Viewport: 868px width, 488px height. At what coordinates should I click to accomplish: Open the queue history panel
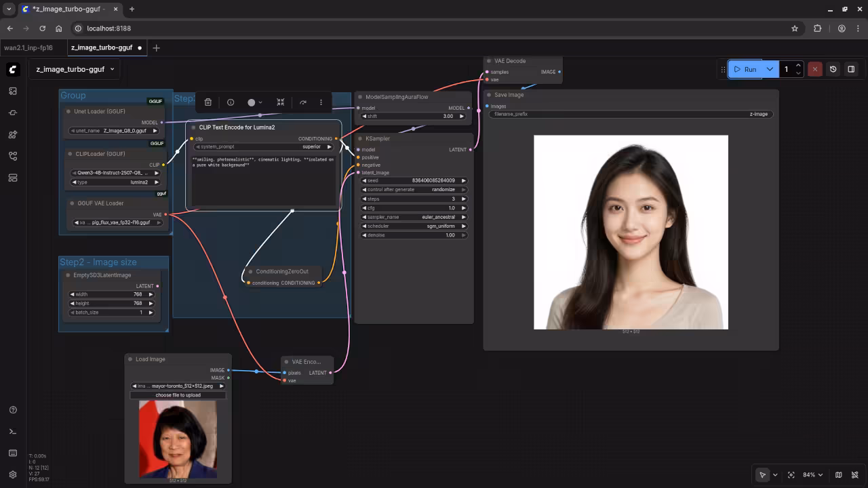(833, 69)
